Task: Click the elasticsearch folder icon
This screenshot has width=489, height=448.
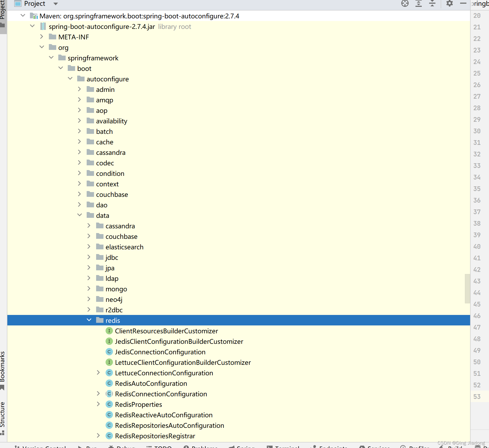Action: pos(100,247)
